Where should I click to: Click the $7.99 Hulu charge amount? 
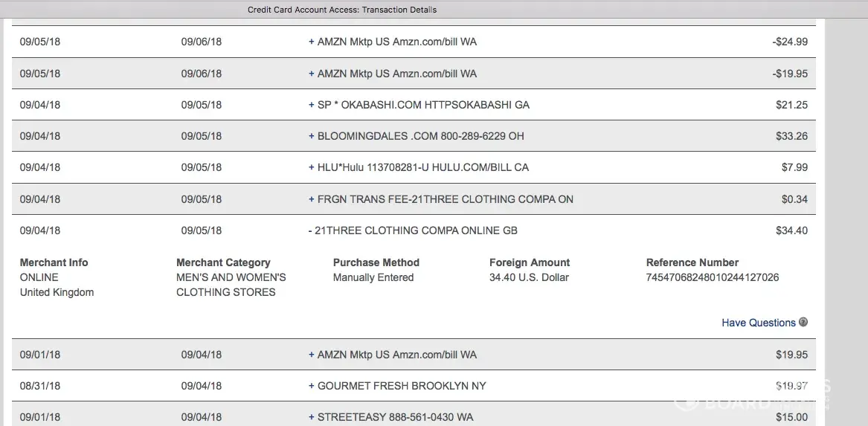click(794, 168)
